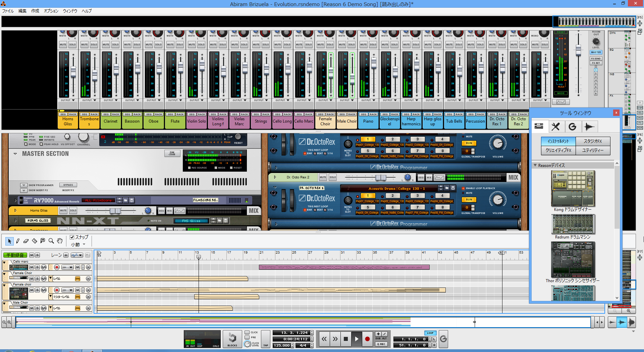Open the オプション menu
The image size is (644, 352).
[51, 11]
